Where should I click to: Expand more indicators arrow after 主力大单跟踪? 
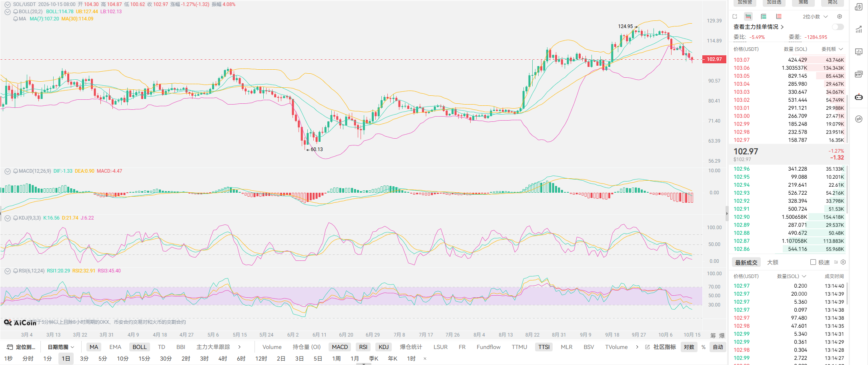239,347
